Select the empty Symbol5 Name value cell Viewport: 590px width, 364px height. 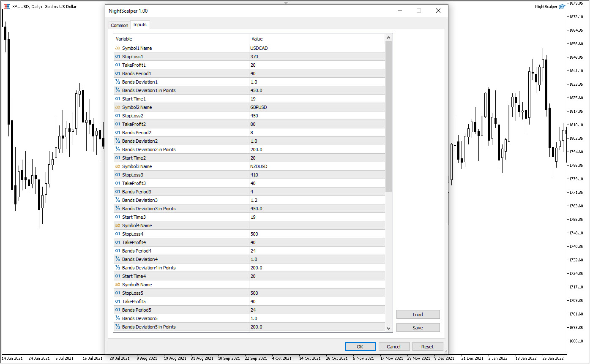317,285
